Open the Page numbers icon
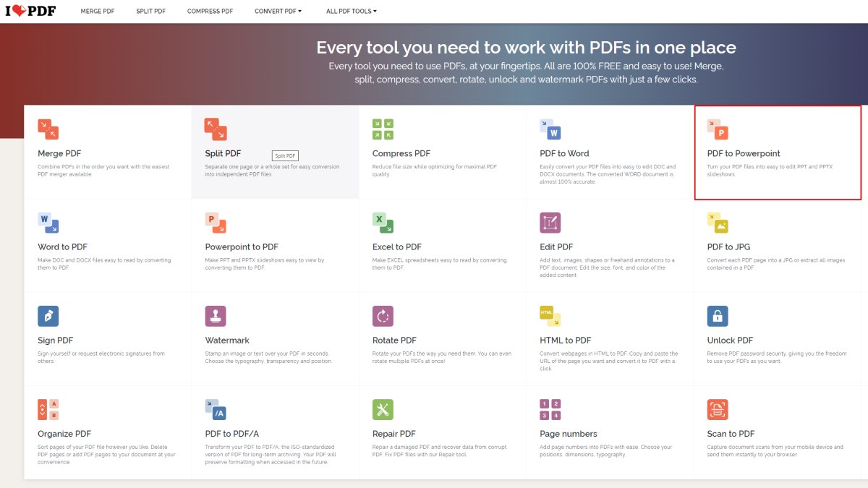Image resolution: width=868 pixels, height=488 pixels. click(550, 409)
